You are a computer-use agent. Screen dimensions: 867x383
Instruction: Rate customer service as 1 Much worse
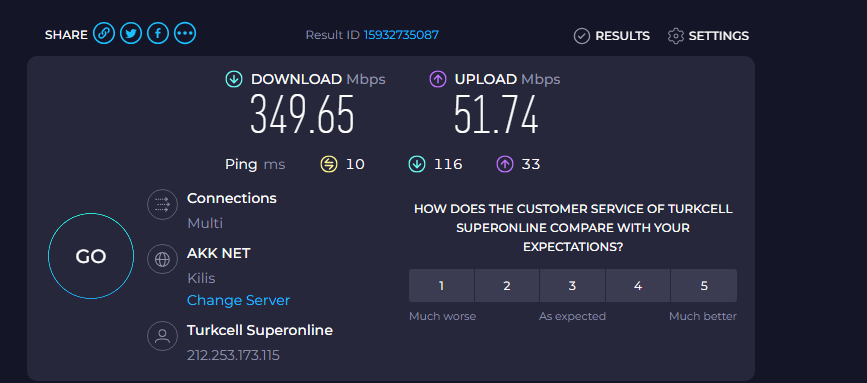pyautogui.click(x=441, y=286)
